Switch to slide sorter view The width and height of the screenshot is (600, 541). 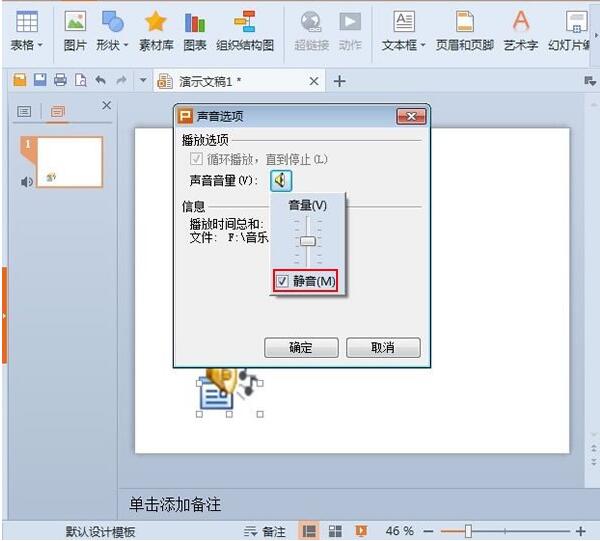(335, 531)
